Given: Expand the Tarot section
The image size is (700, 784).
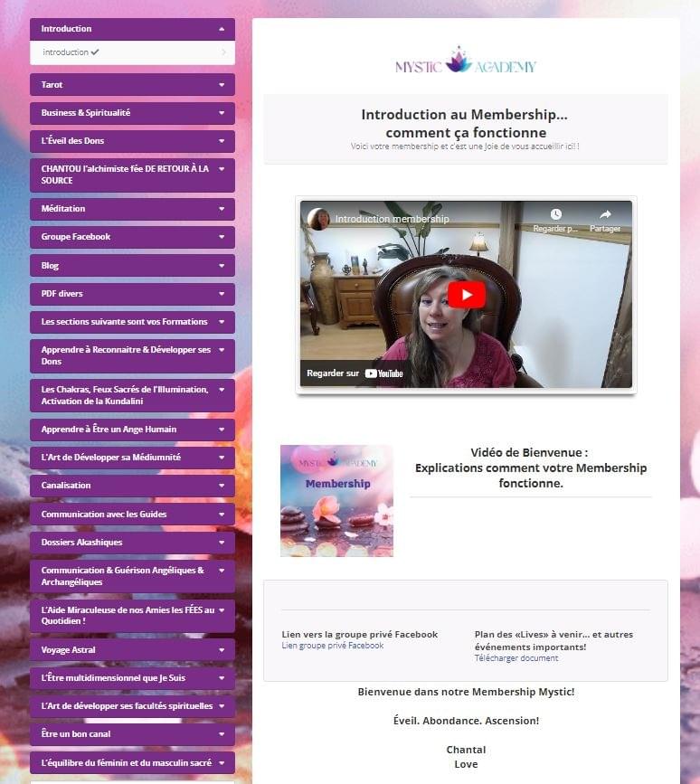Looking at the screenshot, I should coord(132,84).
